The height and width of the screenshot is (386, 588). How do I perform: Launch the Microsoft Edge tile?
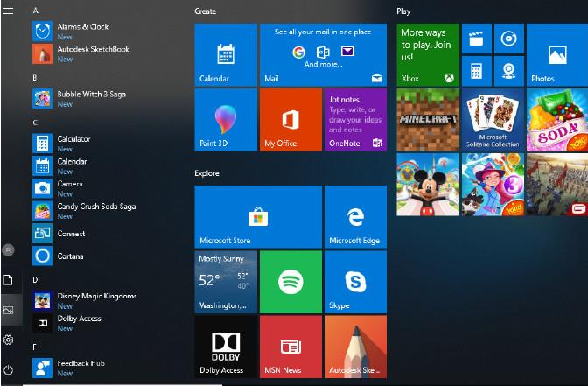355,216
